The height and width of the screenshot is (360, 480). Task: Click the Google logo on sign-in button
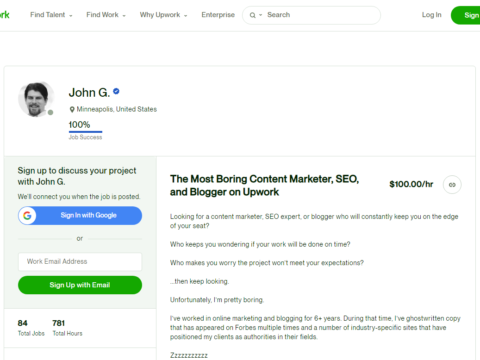point(27,216)
